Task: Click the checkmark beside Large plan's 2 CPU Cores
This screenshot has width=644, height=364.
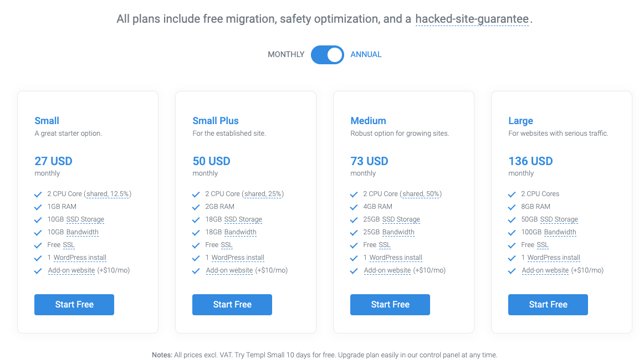Action: coord(512,194)
